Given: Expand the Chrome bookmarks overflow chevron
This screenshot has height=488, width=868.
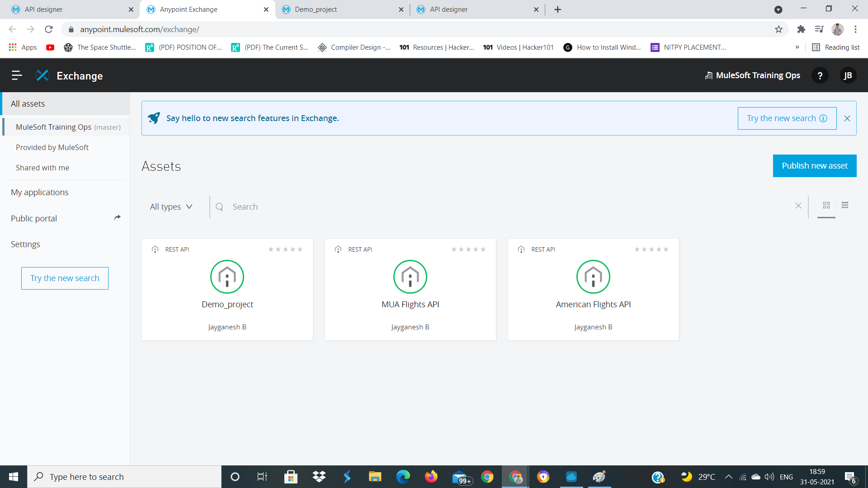Looking at the screenshot, I should pyautogui.click(x=798, y=47).
